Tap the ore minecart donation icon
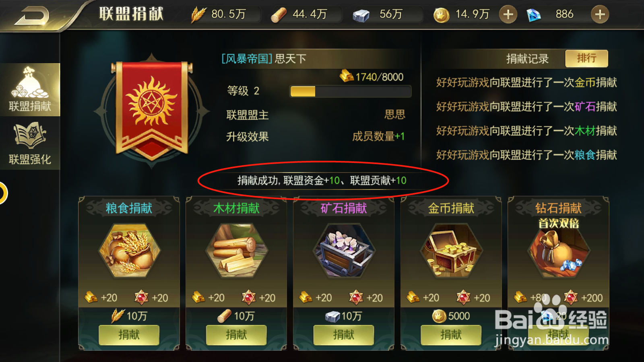 [344, 251]
